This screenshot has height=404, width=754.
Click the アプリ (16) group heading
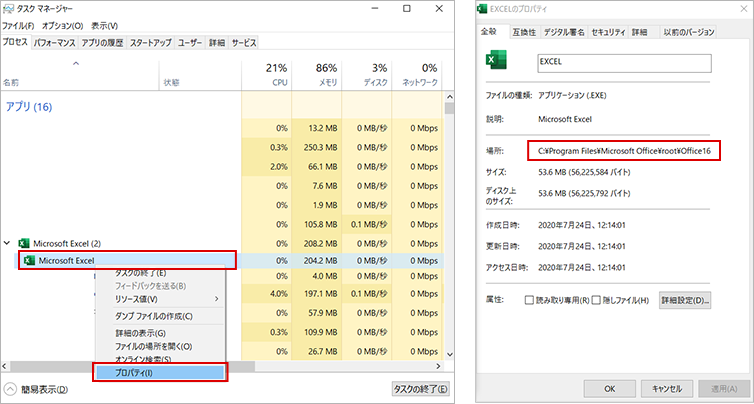[x=29, y=107]
